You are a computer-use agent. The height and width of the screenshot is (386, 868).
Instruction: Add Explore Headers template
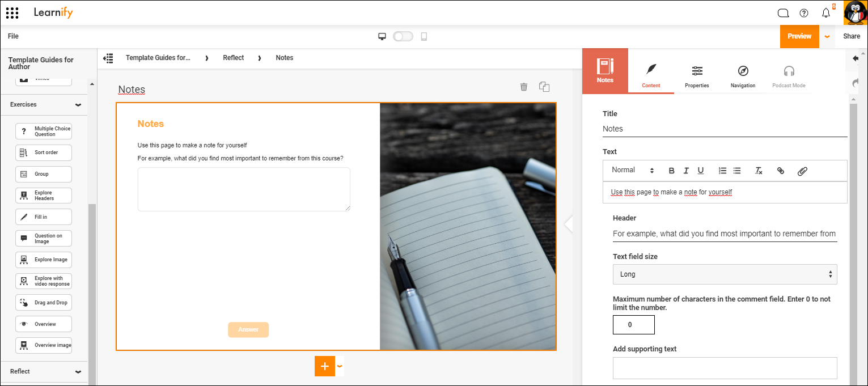44,196
